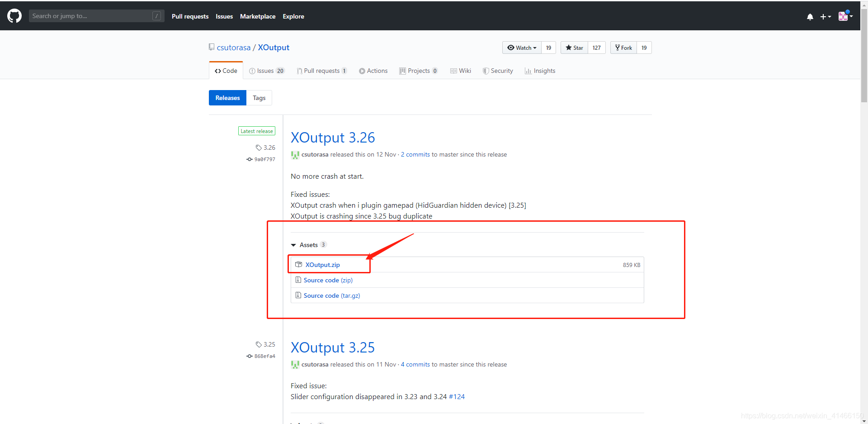Image resolution: width=868 pixels, height=424 pixels.
Task: Open Marketplace in top navigation
Action: 258,16
